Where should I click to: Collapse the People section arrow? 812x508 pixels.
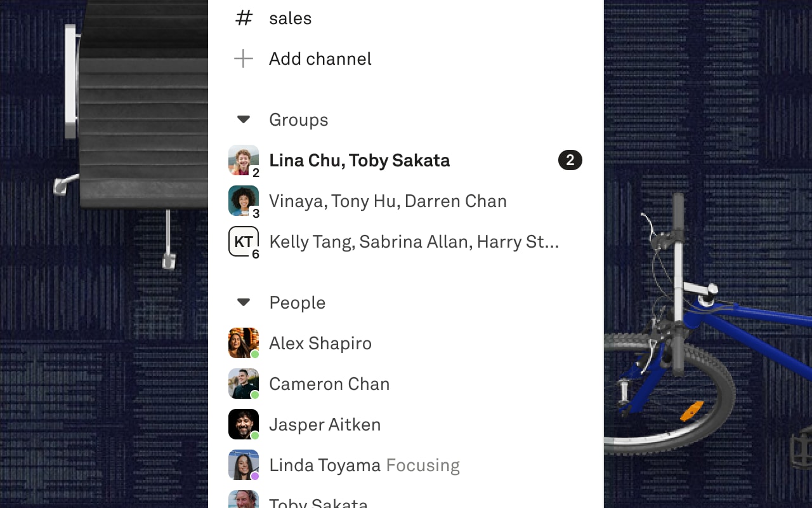click(x=244, y=302)
